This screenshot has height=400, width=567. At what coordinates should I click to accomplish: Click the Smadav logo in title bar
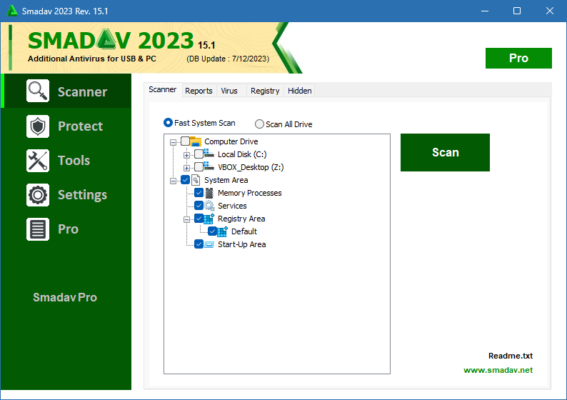coord(12,11)
